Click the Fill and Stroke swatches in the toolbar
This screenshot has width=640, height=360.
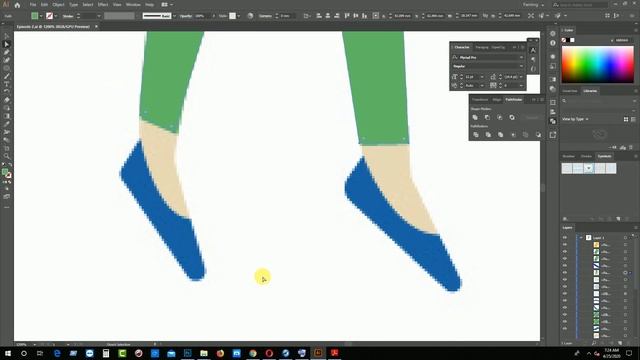tap(7, 173)
